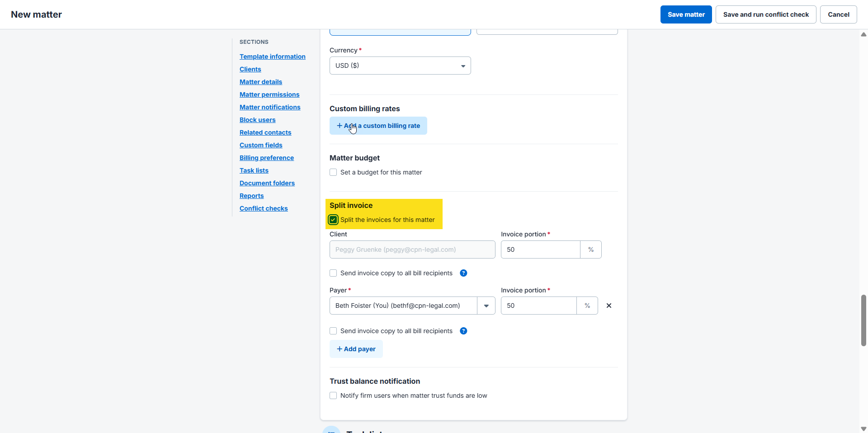Click the Save matter button
The image size is (868, 433).
686,14
